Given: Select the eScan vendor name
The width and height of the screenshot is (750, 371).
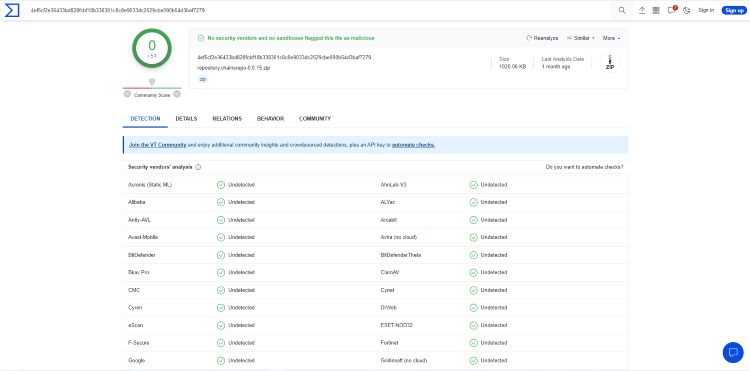Looking at the screenshot, I should [135, 326].
